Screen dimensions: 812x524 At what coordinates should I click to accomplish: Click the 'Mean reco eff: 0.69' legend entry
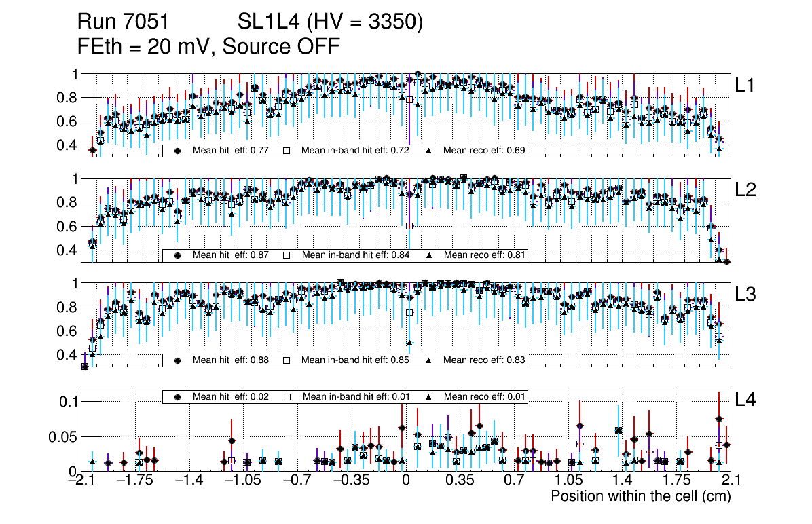pyautogui.click(x=485, y=151)
